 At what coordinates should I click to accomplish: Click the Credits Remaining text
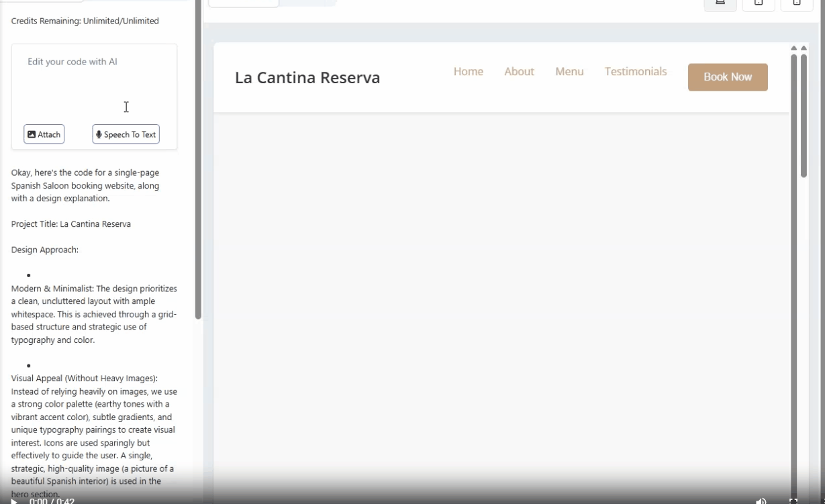click(x=85, y=21)
